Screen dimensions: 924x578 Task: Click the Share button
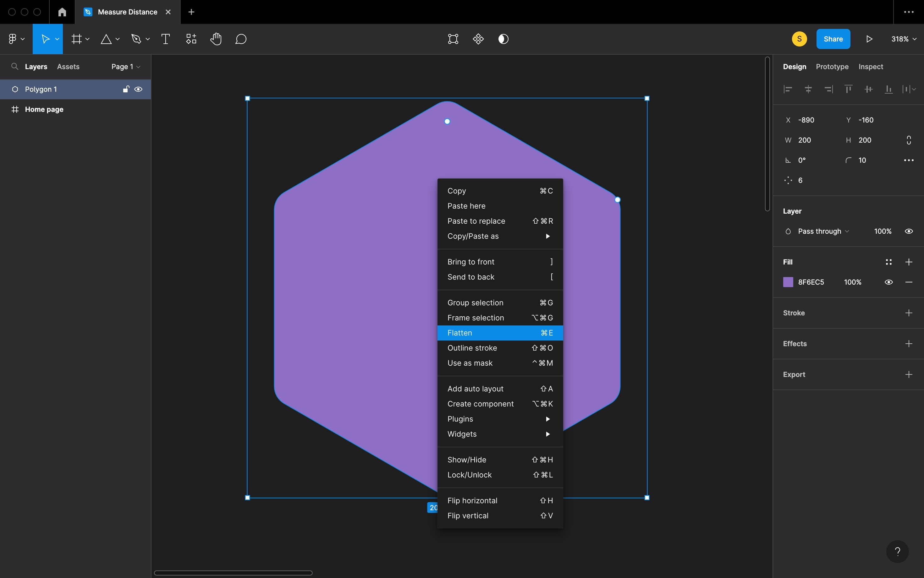click(x=833, y=39)
